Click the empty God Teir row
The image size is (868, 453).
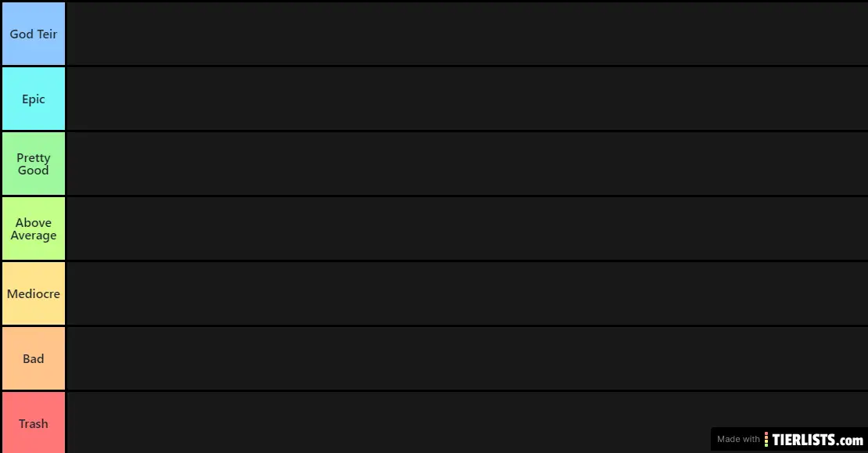[x=466, y=34]
